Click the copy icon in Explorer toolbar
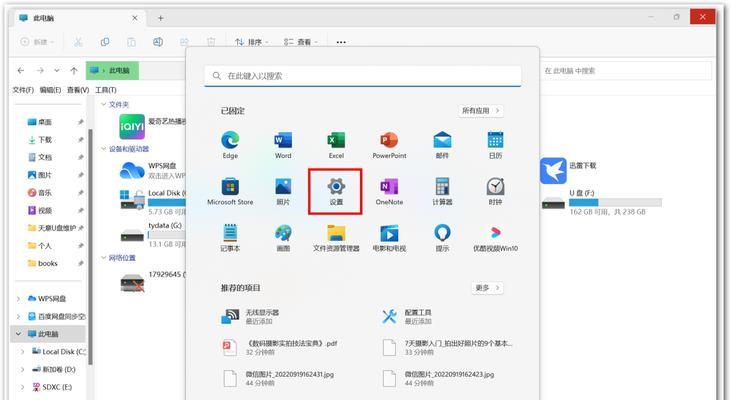 [105, 42]
